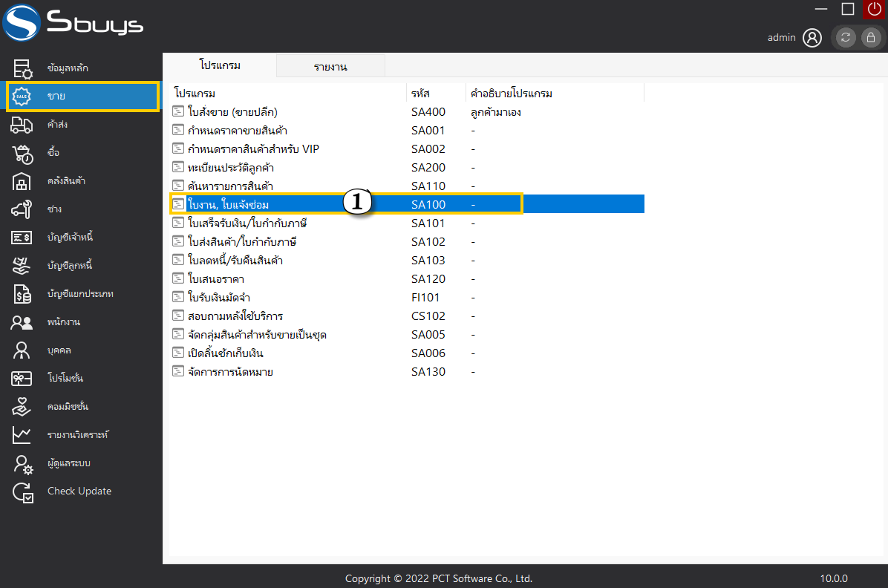Click document icon for จัดการการนัดหมาย row
Viewport: 888px width, 588px height.
pyautogui.click(x=178, y=371)
